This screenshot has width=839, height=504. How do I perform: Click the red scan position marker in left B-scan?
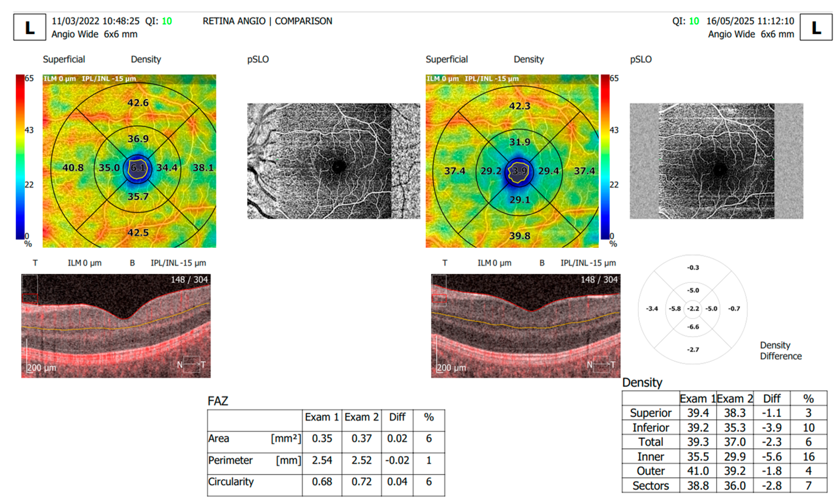point(30,298)
